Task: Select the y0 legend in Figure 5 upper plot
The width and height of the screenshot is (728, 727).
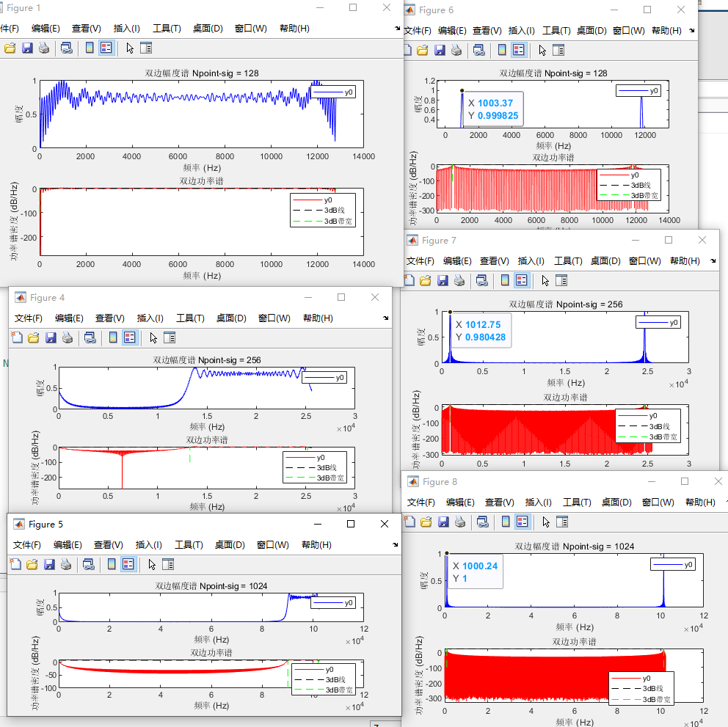Action: click(333, 603)
